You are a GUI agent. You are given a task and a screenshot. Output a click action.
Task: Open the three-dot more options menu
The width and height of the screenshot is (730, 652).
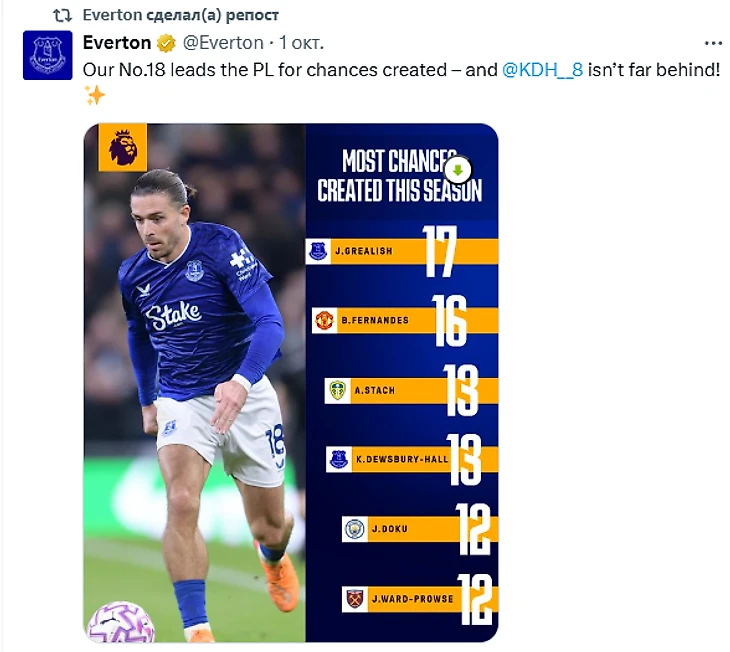point(712,43)
